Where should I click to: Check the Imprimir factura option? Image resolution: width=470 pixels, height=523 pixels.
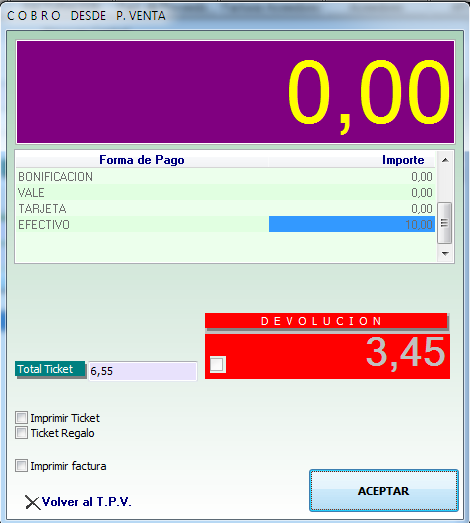(x=21, y=465)
